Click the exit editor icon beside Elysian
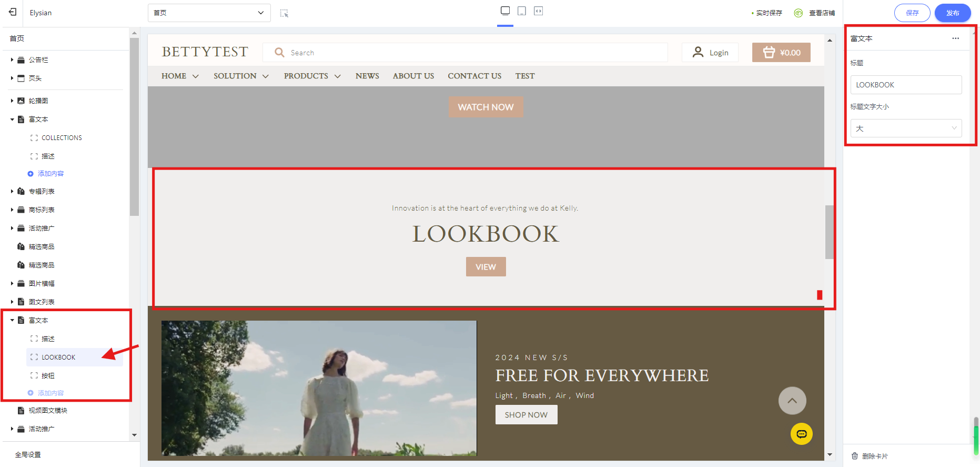 click(13, 12)
